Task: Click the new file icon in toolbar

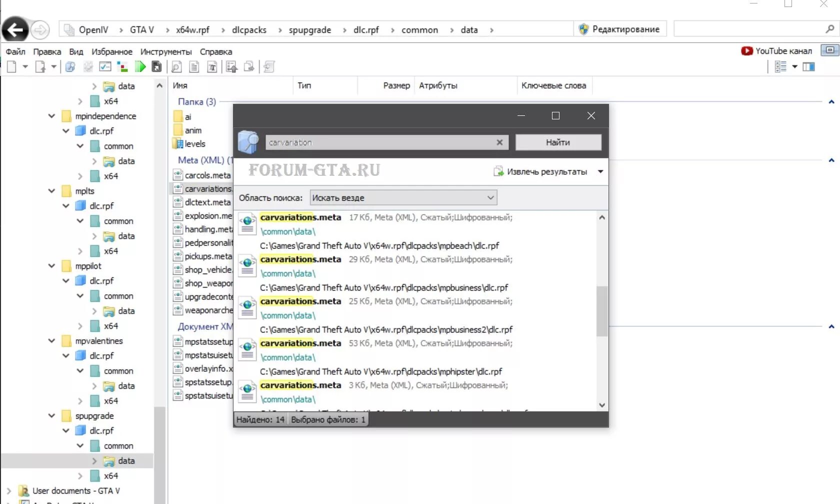Action: [11, 66]
